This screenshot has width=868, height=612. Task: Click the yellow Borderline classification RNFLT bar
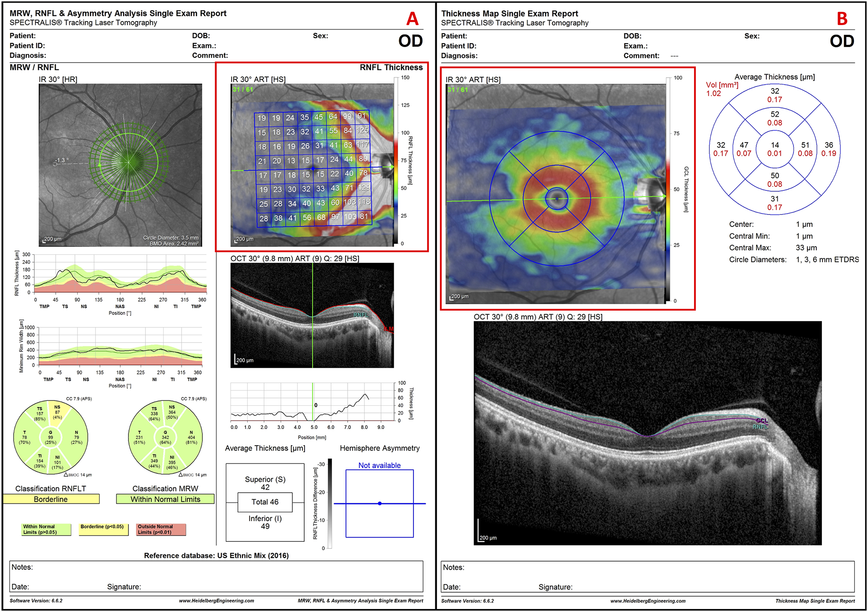coord(51,499)
